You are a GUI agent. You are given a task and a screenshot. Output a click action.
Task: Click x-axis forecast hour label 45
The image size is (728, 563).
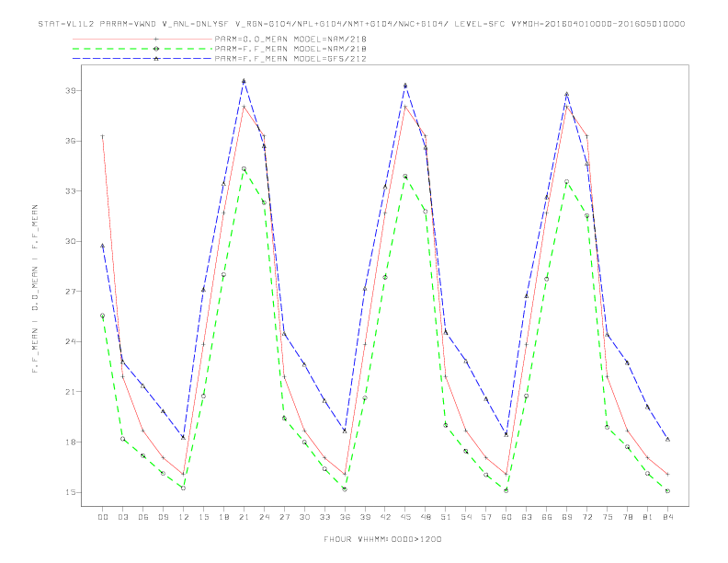(405, 517)
